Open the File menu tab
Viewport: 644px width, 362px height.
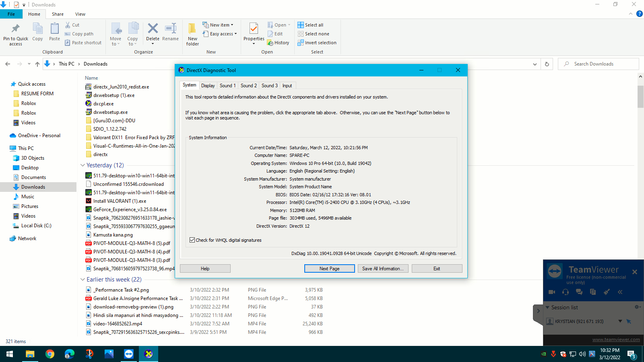(11, 14)
